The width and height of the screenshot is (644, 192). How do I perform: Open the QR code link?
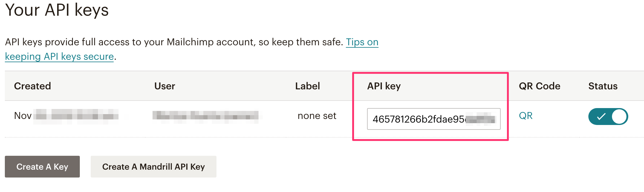pos(525,116)
